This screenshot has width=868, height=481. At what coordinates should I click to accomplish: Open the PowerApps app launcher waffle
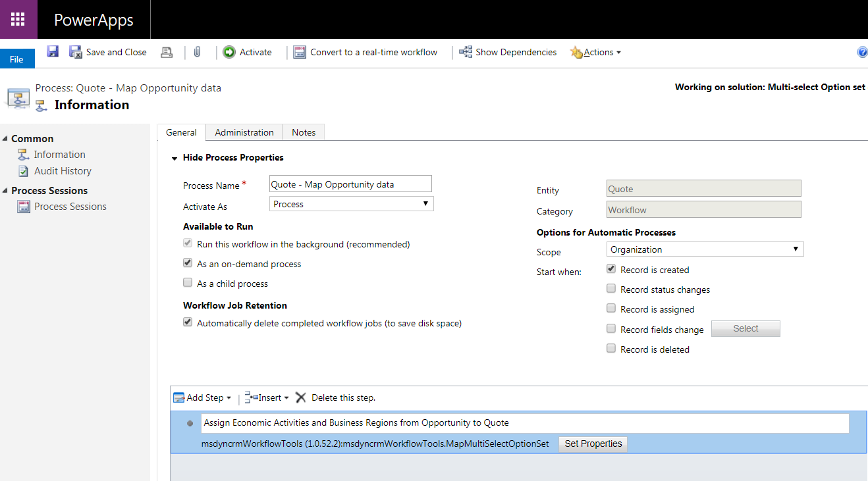point(18,19)
